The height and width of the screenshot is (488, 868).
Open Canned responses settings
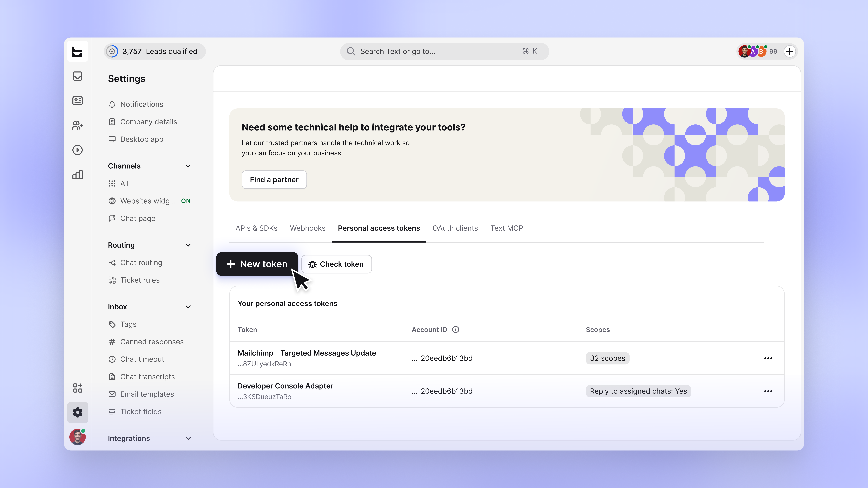(x=152, y=342)
